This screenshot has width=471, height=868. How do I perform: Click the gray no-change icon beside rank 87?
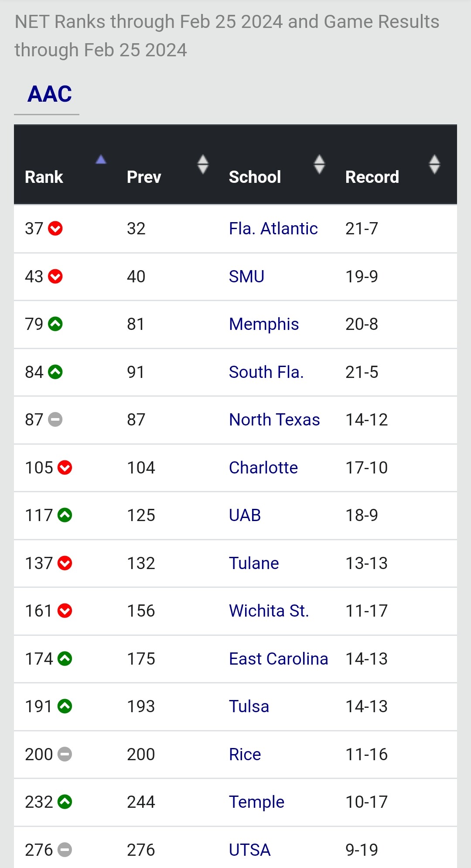[55, 419]
